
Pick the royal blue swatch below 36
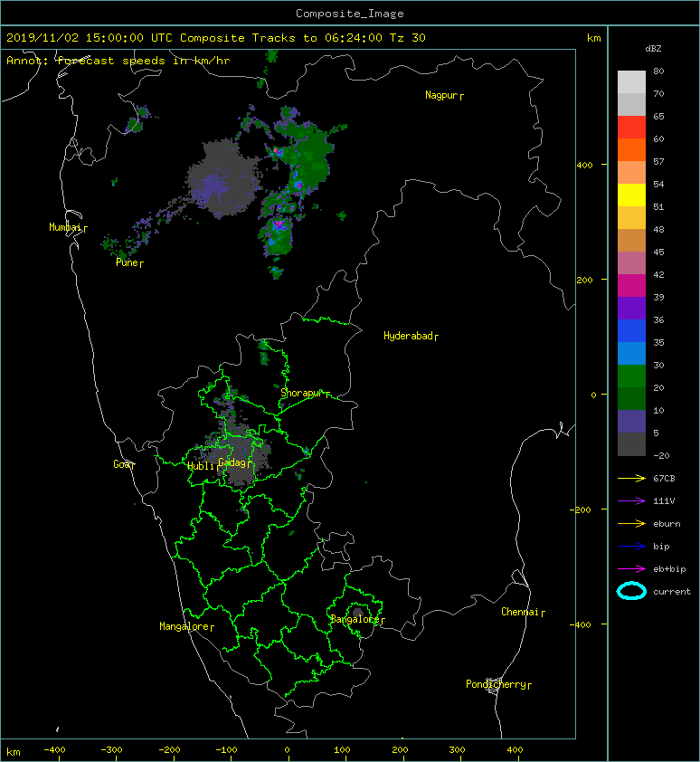(x=631, y=330)
